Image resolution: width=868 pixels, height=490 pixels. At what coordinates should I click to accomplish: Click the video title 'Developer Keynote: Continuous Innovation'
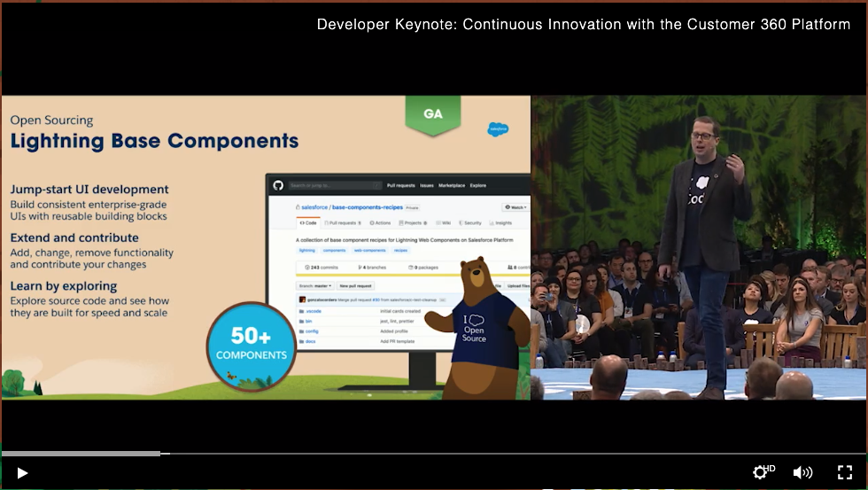click(584, 24)
